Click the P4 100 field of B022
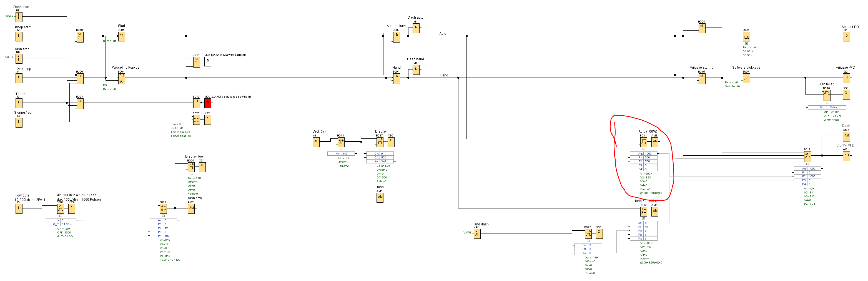Viewport: 868px width, 281px height. (x=163, y=236)
